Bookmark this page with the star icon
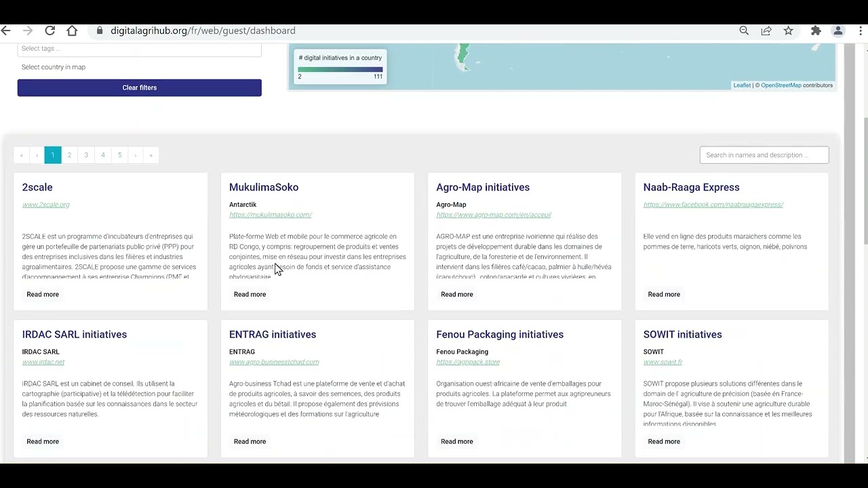The height and width of the screenshot is (488, 868). 788,30
